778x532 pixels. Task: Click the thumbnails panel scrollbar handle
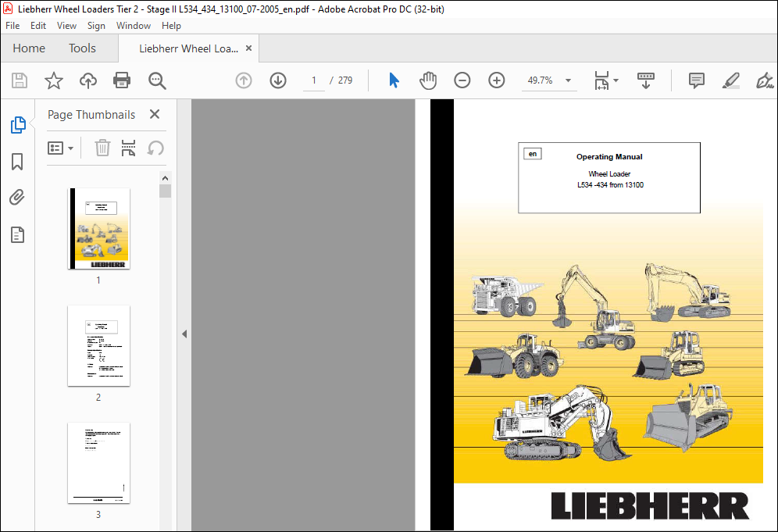166,191
